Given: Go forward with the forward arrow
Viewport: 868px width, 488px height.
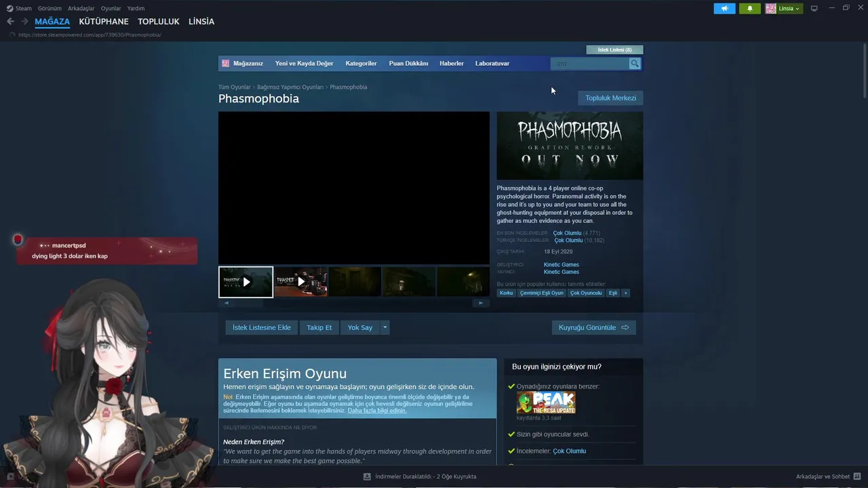Looking at the screenshot, I should click(x=24, y=22).
